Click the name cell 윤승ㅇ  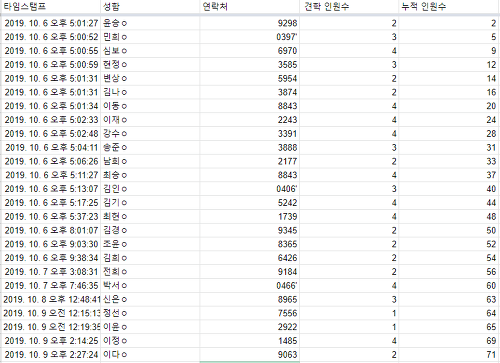(150, 23)
